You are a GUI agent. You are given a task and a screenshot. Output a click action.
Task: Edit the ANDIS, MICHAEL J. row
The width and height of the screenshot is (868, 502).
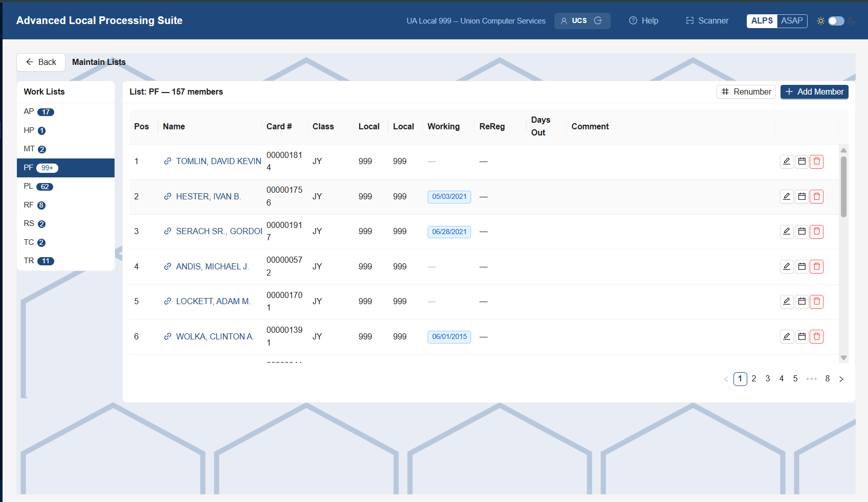point(787,267)
